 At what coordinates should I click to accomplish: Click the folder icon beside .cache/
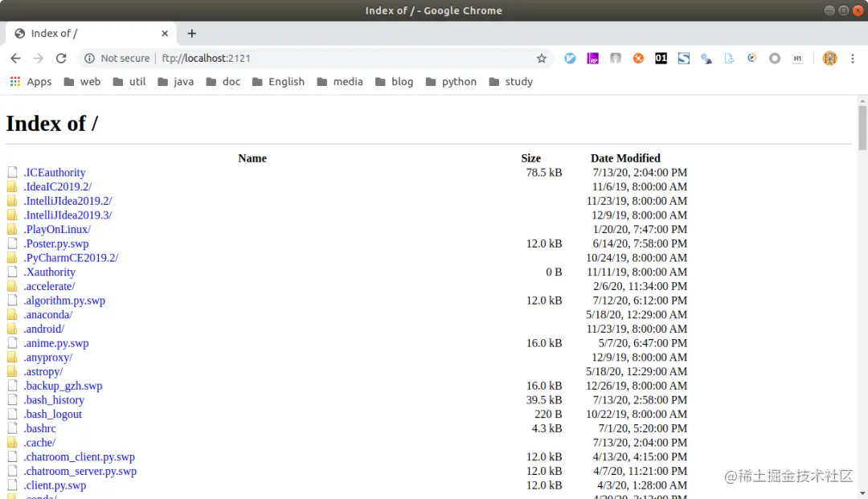coord(11,443)
